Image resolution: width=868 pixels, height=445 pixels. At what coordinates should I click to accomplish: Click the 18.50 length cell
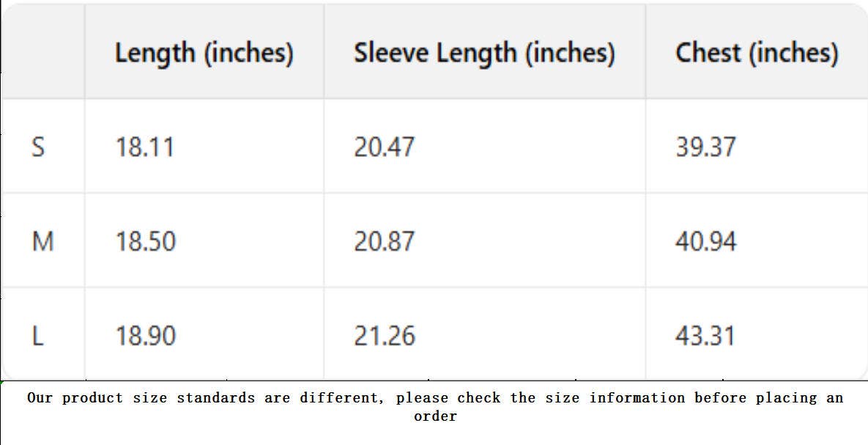pos(146,241)
